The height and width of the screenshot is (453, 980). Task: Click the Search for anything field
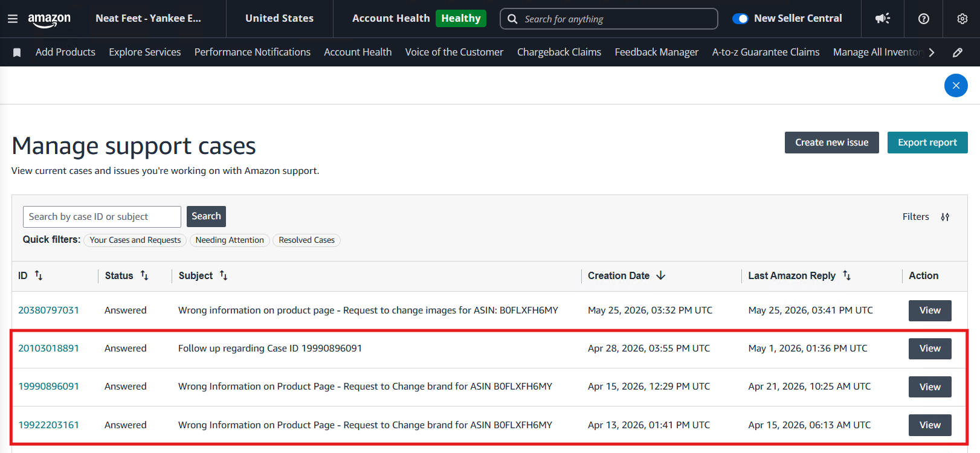(609, 19)
